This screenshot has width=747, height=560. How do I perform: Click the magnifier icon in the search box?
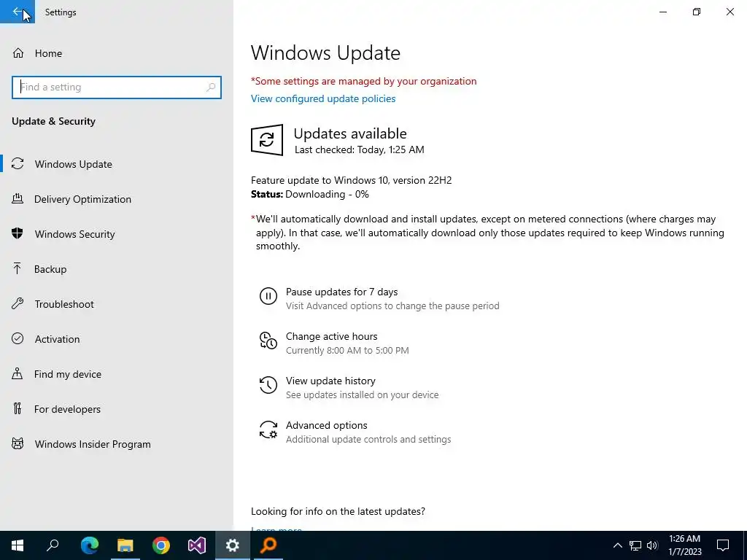[x=211, y=87]
